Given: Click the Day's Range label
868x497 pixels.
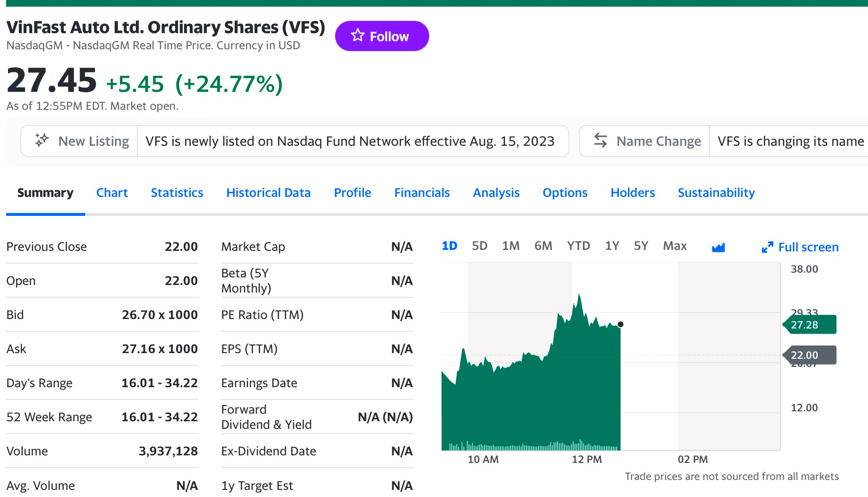Looking at the screenshot, I should coord(39,383).
